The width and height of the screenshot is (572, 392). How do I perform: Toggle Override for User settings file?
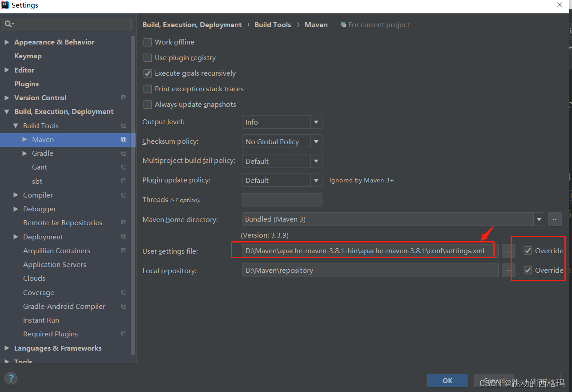click(528, 251)
